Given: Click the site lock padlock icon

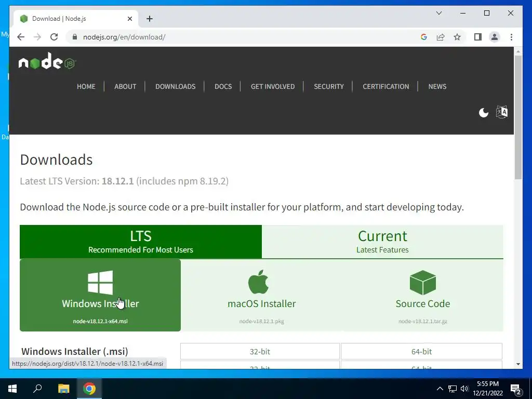Looking at the screenshot, I should click(75, 37).
